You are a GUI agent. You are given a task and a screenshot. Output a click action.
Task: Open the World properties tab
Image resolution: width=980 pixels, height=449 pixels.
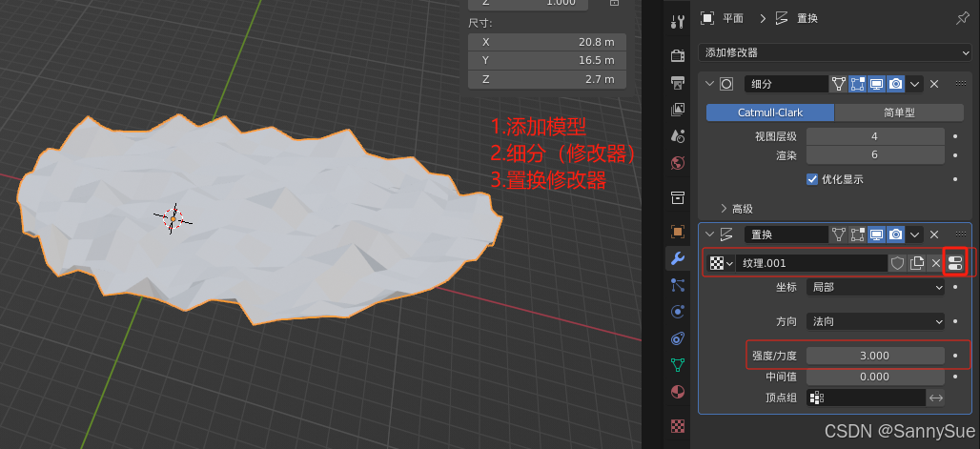[x=678, y=163]
